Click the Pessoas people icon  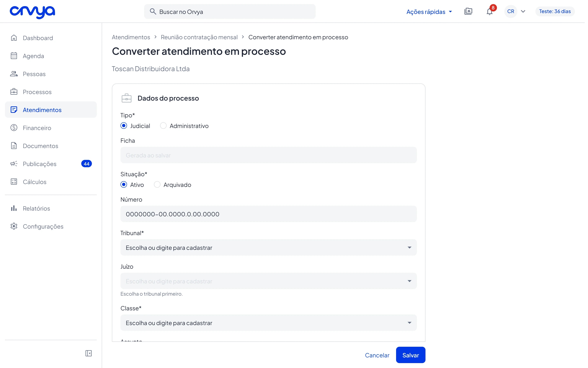point(14,74)
